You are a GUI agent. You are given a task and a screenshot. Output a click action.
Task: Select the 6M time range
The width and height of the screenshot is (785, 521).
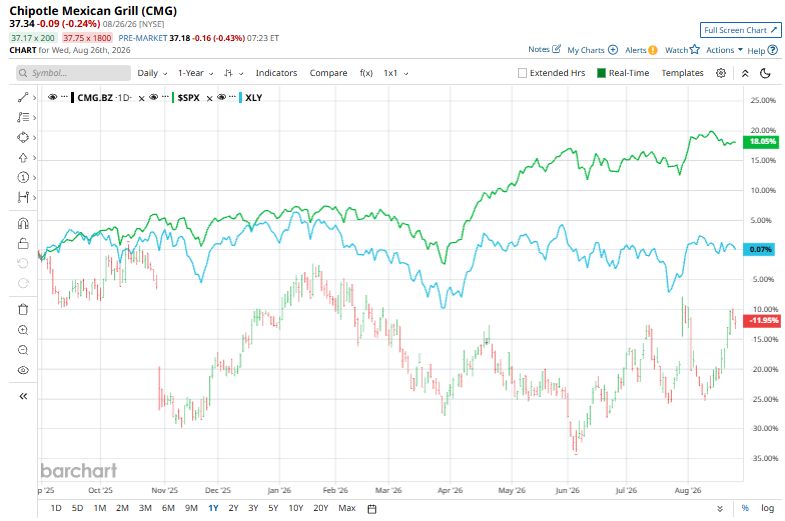pos(168,508)
